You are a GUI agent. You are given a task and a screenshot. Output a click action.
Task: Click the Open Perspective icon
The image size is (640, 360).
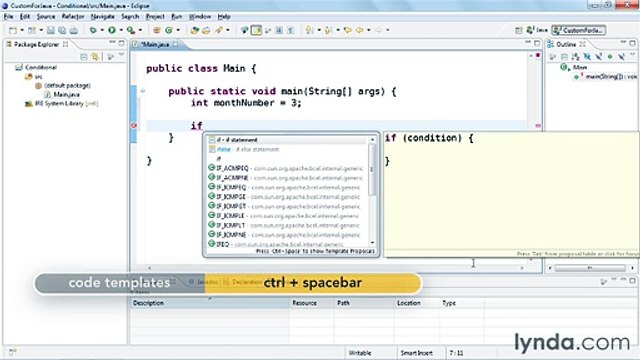coord(519,30)
